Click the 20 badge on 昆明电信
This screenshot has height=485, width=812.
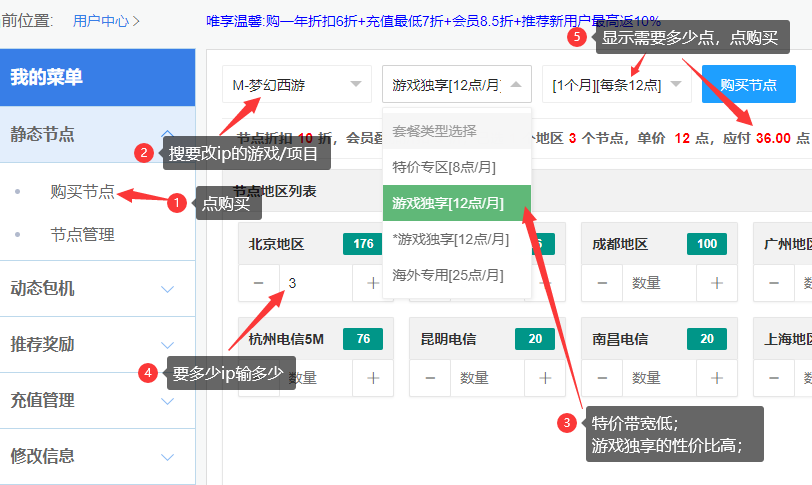[x=535, y=339]
